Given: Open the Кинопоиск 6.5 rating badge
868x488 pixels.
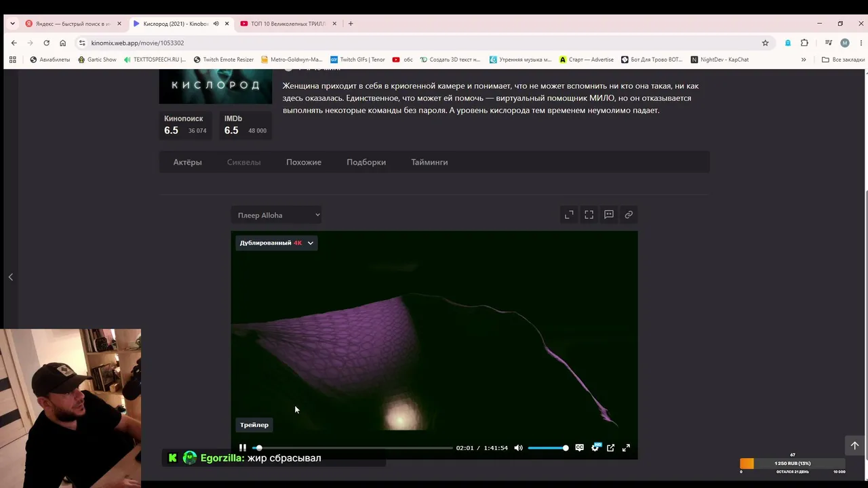Looking at the screenshot, I should [185, 125].
